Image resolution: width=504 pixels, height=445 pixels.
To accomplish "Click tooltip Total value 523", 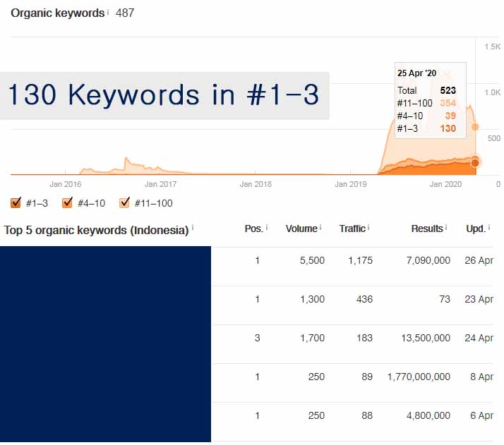I will tap(448, 90).
